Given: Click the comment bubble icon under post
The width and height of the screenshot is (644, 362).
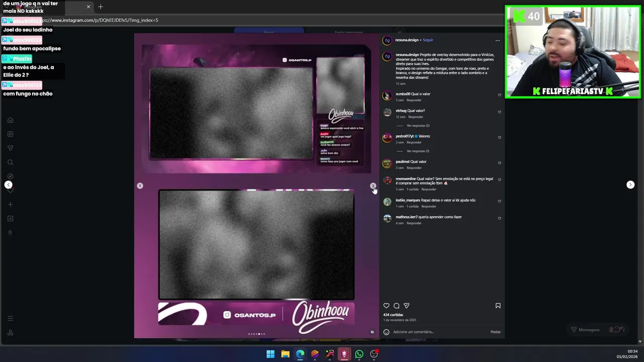Looking at the screenshot, I should [x=396, y=306].
